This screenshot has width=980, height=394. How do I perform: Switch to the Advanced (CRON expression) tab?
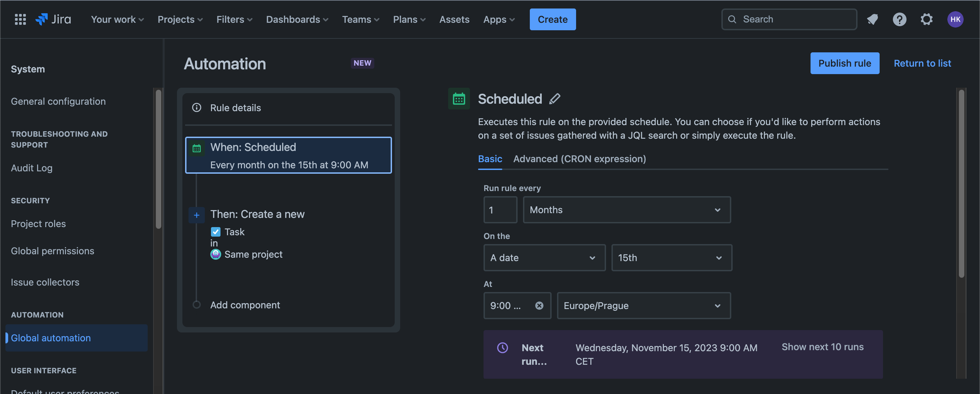579,159
